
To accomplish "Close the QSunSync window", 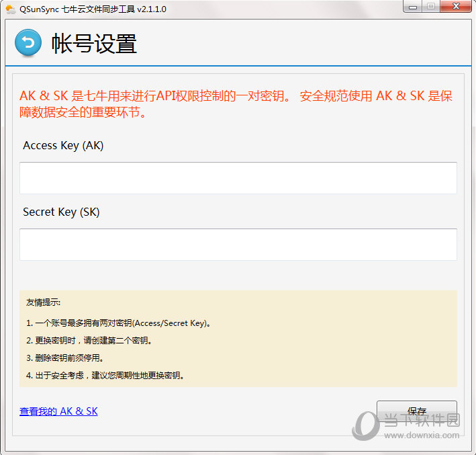I will [x=456, y=6].
